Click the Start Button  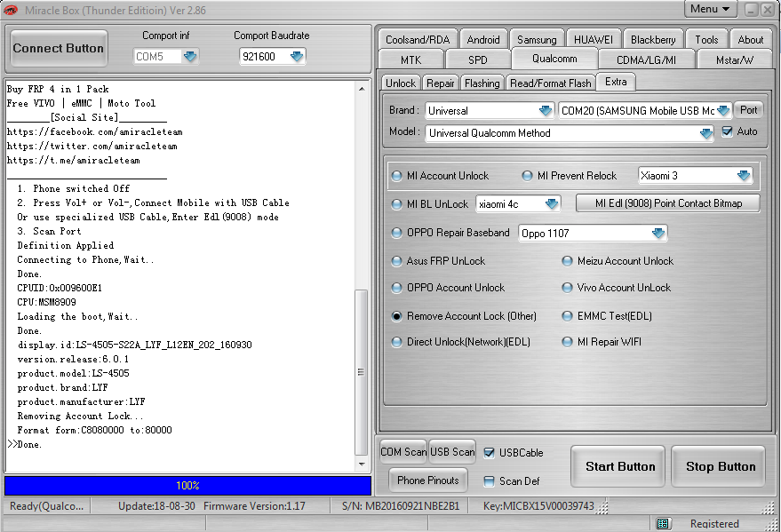(x=618, y=466)
